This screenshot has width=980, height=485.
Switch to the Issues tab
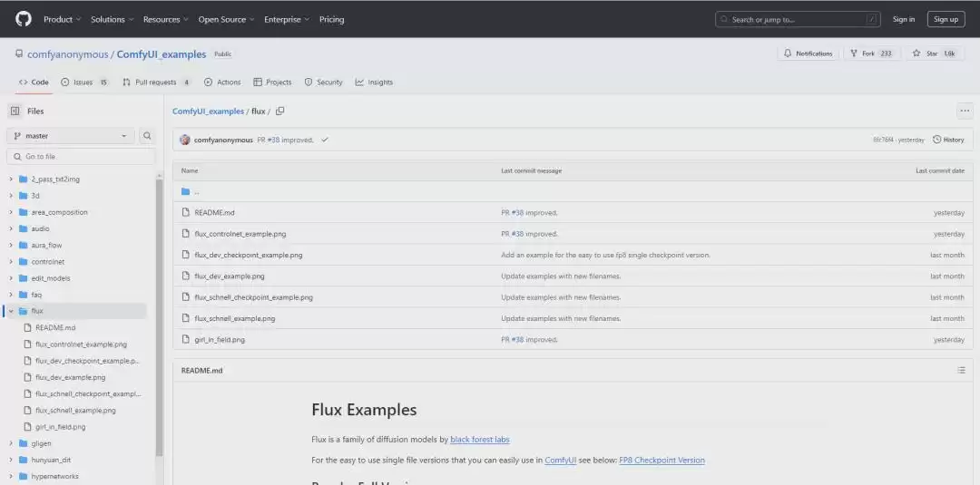click(x=84, y=82)
